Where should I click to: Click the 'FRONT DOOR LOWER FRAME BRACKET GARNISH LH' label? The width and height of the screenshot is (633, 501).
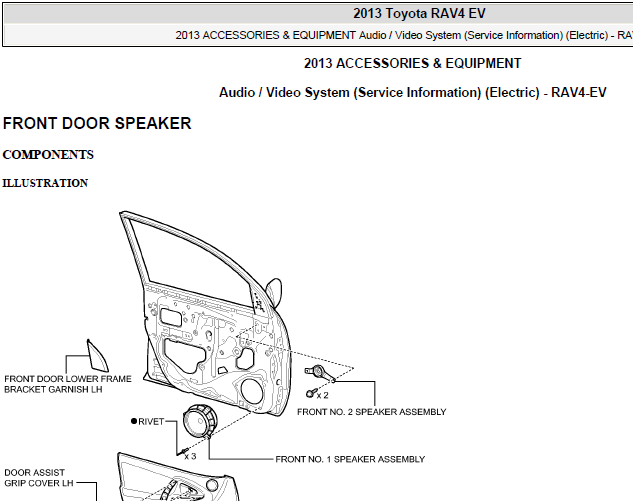68,384
